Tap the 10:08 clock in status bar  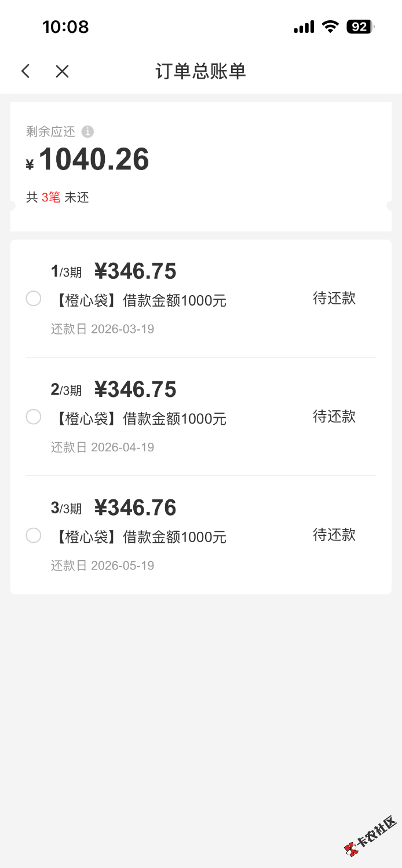(x=65, y=27)
